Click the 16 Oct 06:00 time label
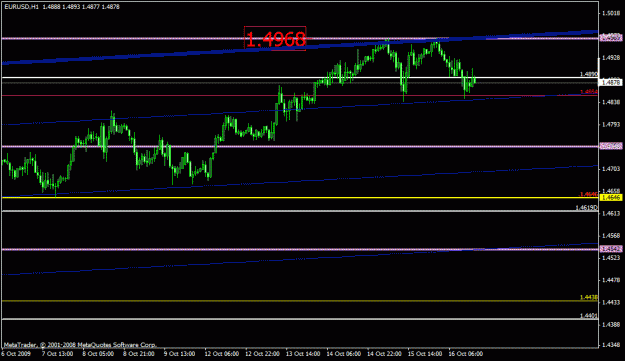 [466, 354]
